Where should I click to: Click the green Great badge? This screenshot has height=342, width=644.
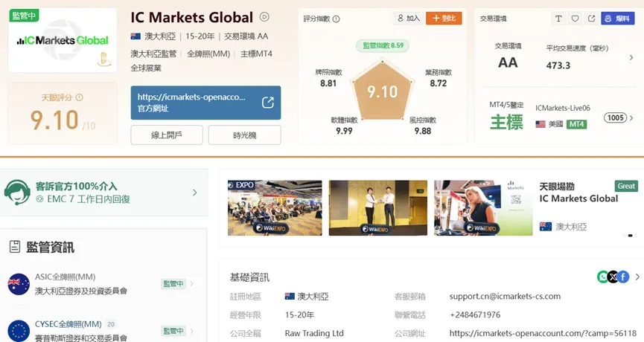[626, 186]
